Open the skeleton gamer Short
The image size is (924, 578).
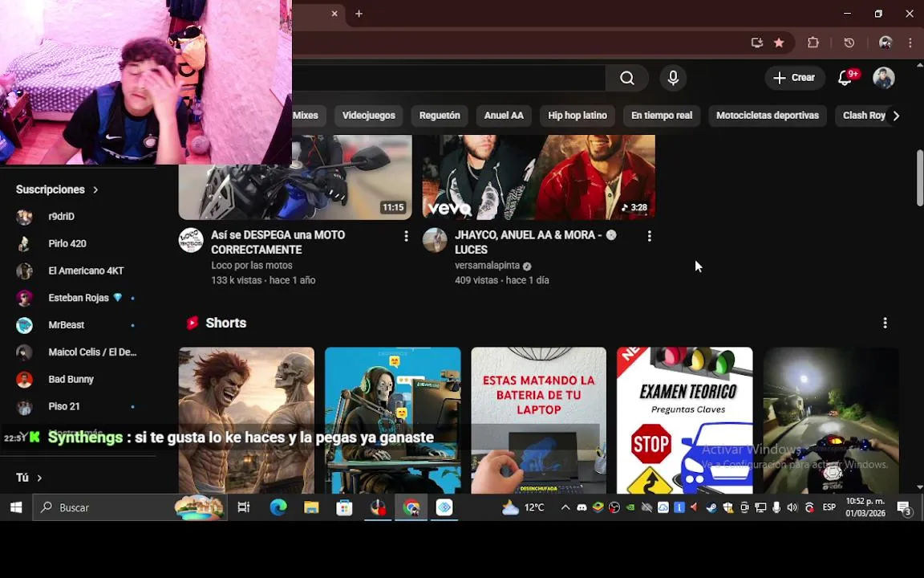(x=392, y=420)
